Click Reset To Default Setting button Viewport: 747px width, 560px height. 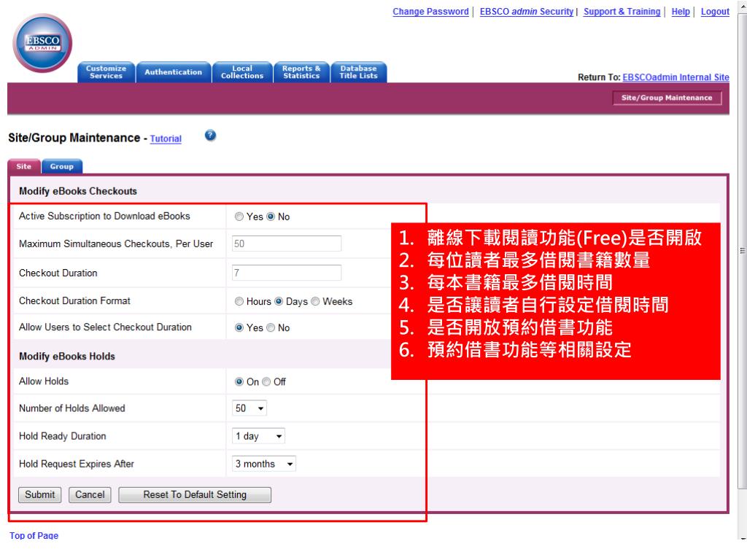point(195,495)
